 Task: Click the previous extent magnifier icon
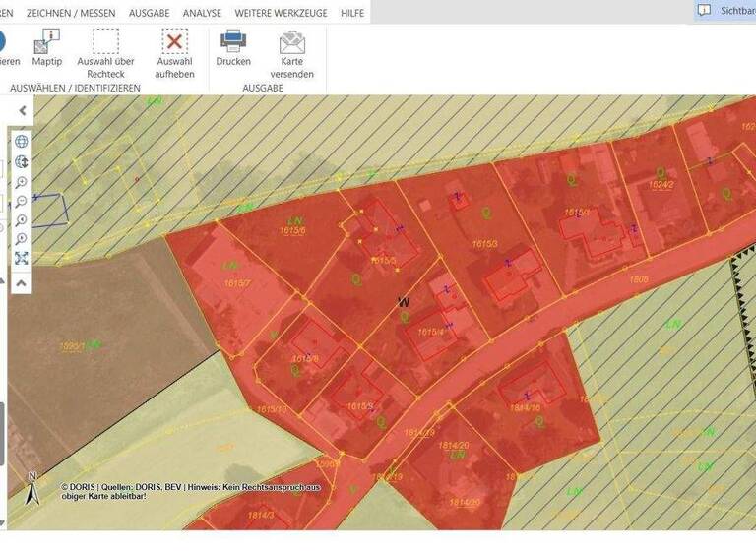point(22,220)
